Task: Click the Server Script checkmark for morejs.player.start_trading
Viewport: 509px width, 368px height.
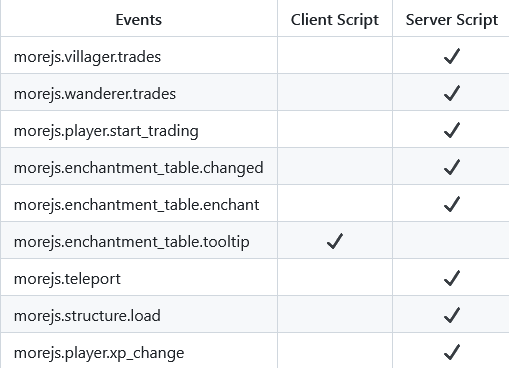Action: 452,130
